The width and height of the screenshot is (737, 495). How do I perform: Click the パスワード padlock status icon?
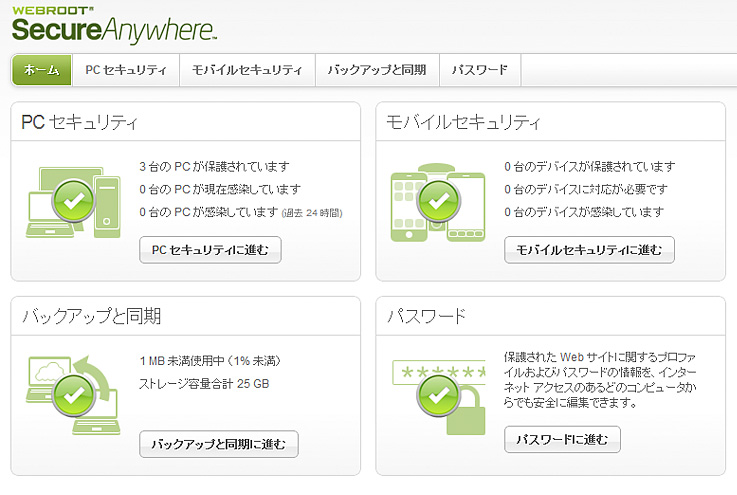coord(439,397)
